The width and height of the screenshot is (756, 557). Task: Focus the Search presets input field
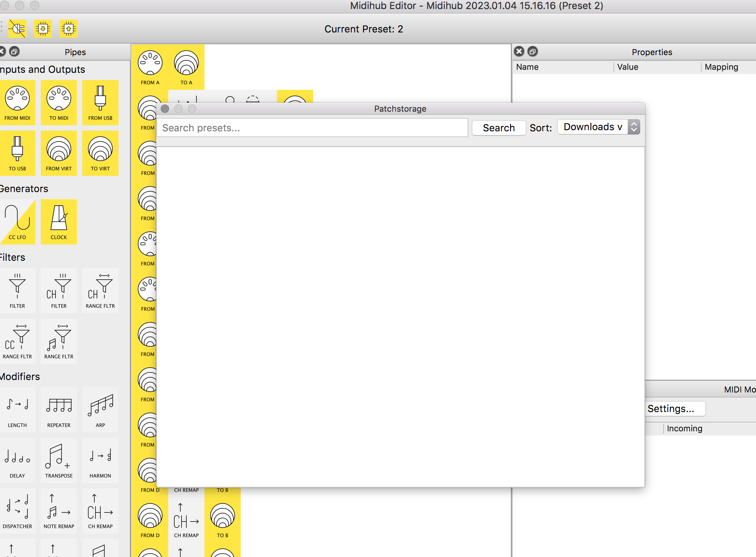[312, 128]
